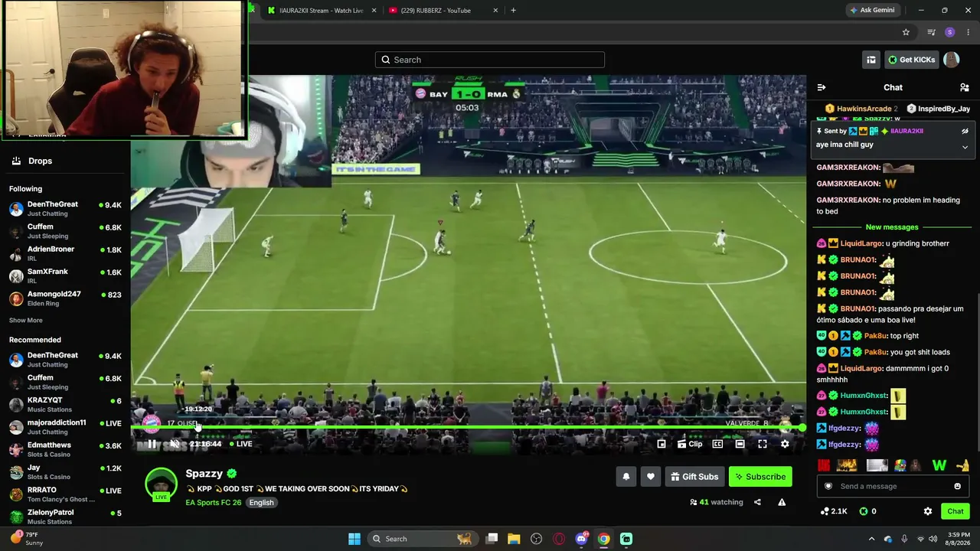Click the Get KICKs button
980x551 pixels.
coord(911,60)
